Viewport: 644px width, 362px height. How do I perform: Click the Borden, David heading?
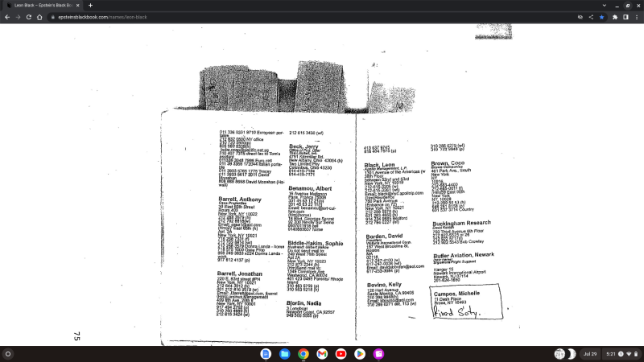[384, 237]
